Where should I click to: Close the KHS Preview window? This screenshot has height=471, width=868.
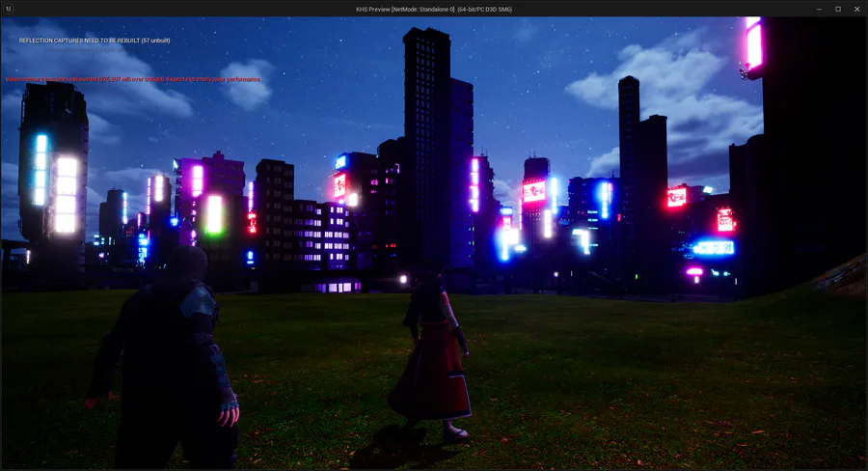coord(857,9)
